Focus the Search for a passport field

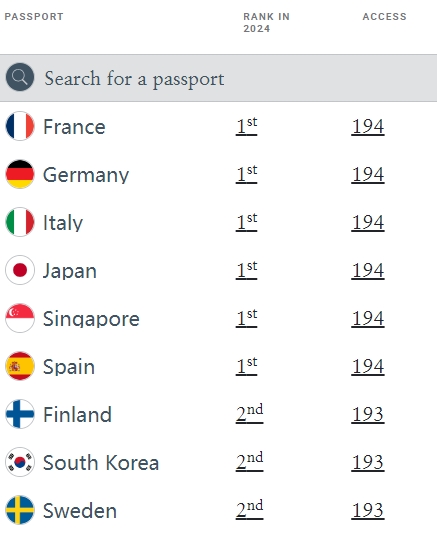click(x=218, y=78)
